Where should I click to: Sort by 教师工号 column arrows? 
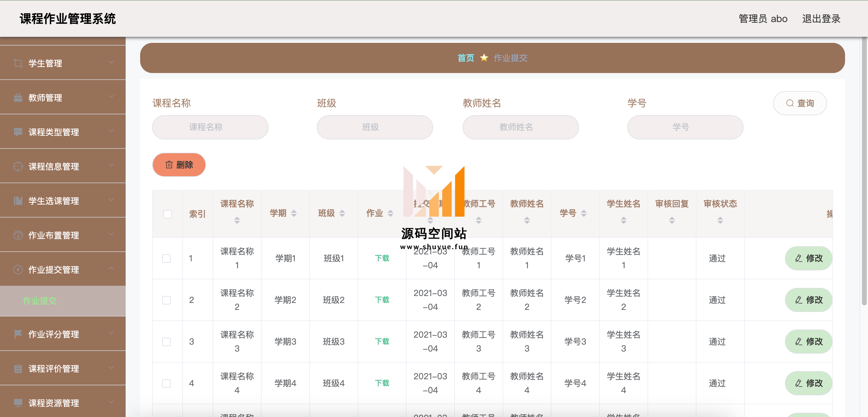[x=478, y=220]
